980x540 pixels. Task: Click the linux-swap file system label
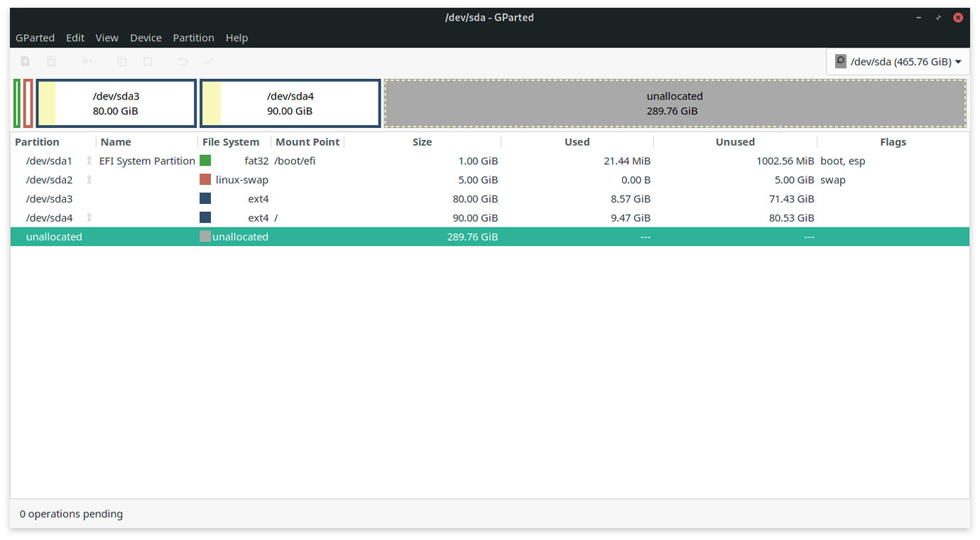coord(242,180)
